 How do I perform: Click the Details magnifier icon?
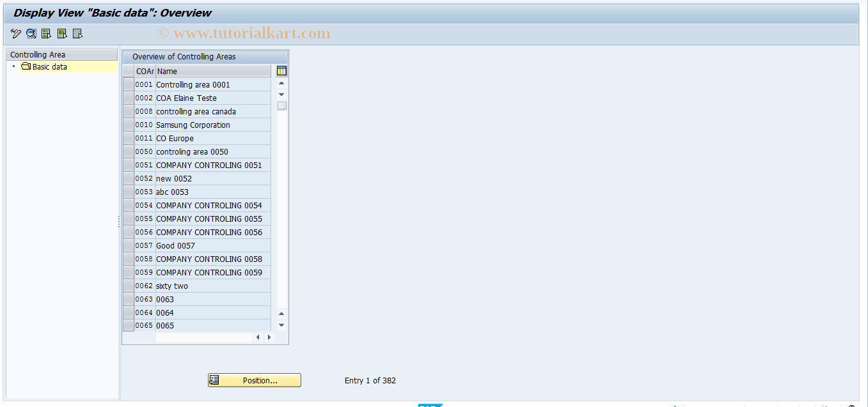[31, 33]
